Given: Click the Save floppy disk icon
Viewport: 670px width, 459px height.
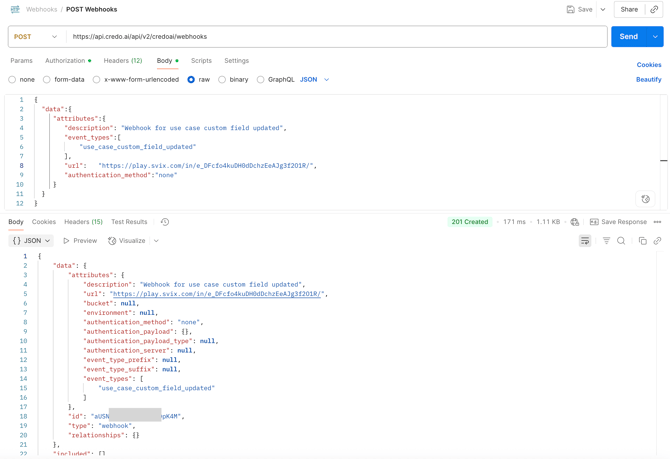Looking at the screenshot, I should (x=570, y=9).
